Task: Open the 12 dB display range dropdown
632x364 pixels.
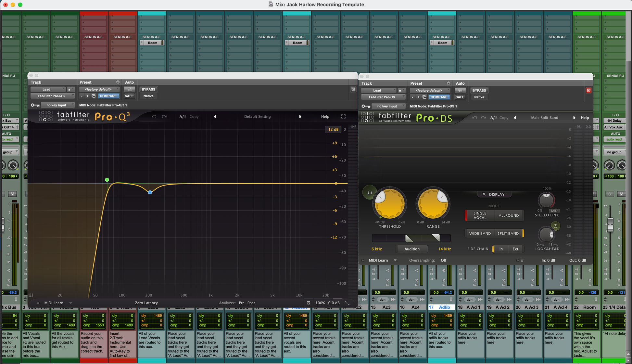Action: (x=333, y=129)
